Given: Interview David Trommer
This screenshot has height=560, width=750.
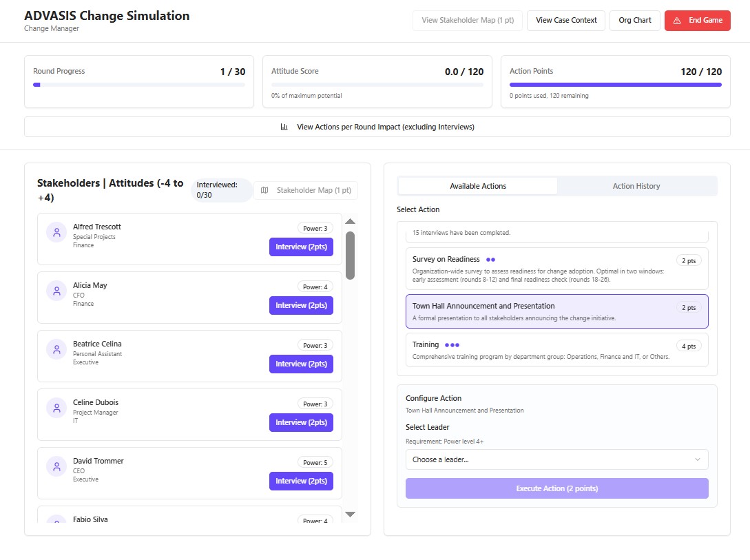Looking at the screenshot, I should point(302,481).
